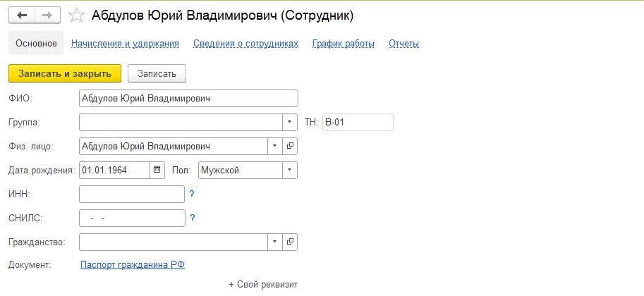
Task: Focus the ИНН input field
Action: tap(132, 195)
